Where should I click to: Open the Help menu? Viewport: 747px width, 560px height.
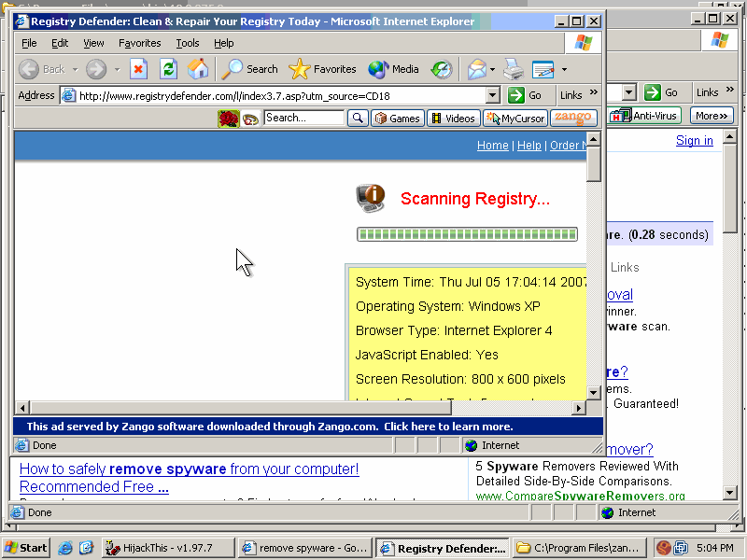[x=223, y=43]
